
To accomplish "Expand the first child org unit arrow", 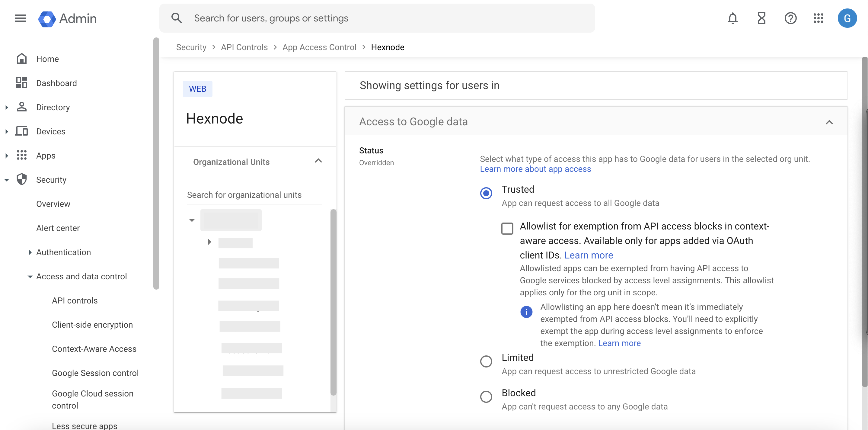I will coord(209,242).
